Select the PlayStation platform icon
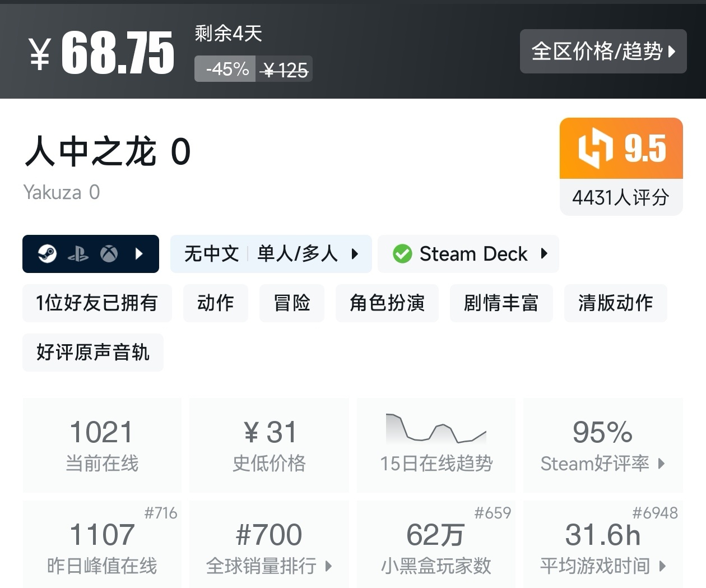 pyautogui.click(x=79, y=254)
